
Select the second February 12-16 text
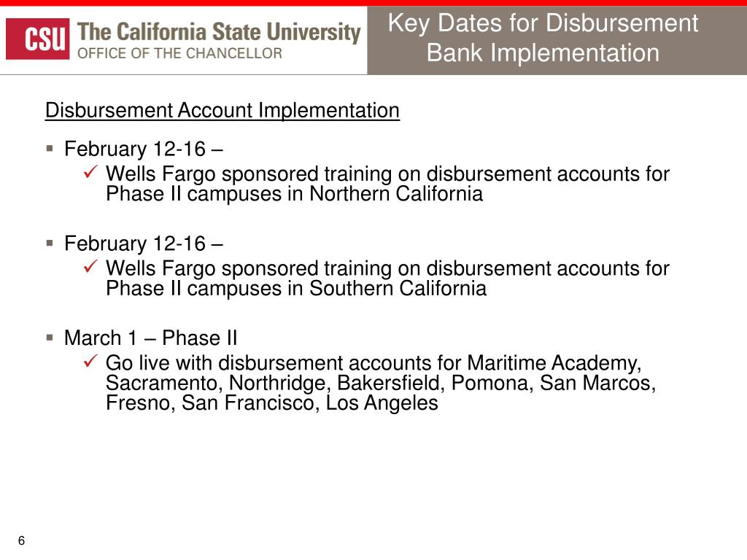(144, 244)
